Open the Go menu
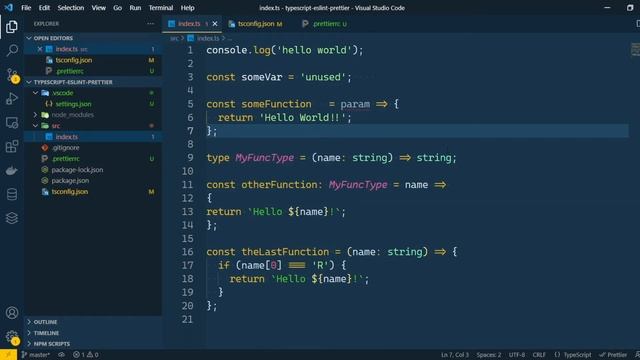This screenshot has height=360, width=640. (118, 8)
